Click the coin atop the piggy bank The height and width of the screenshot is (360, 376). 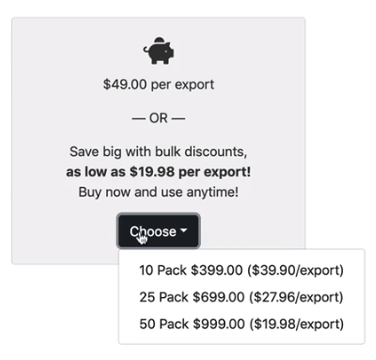(160, 40)
